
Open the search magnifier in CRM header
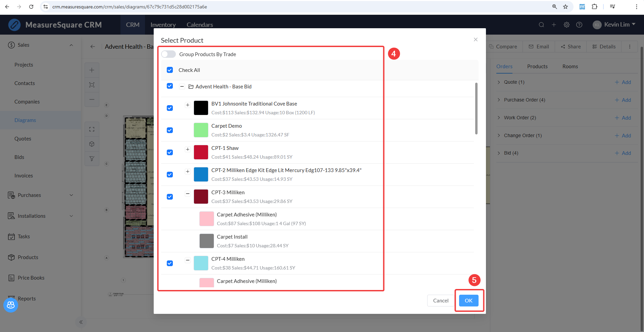pos(541,25)
